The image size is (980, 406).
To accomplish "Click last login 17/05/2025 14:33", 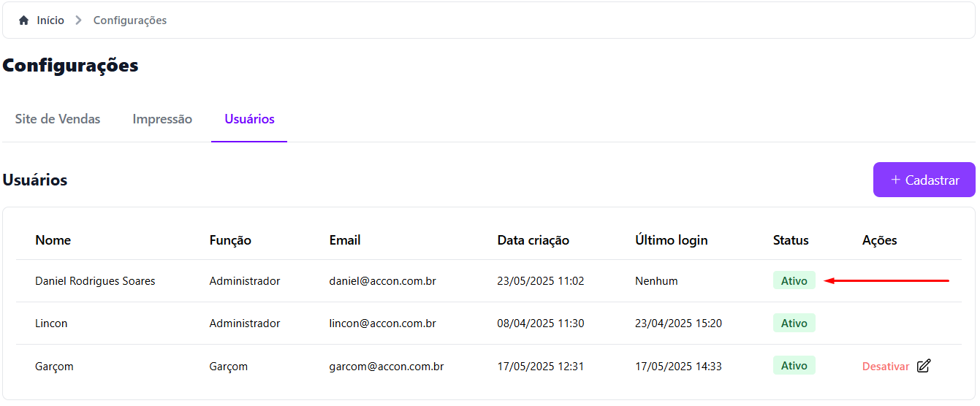I will 679,367.
